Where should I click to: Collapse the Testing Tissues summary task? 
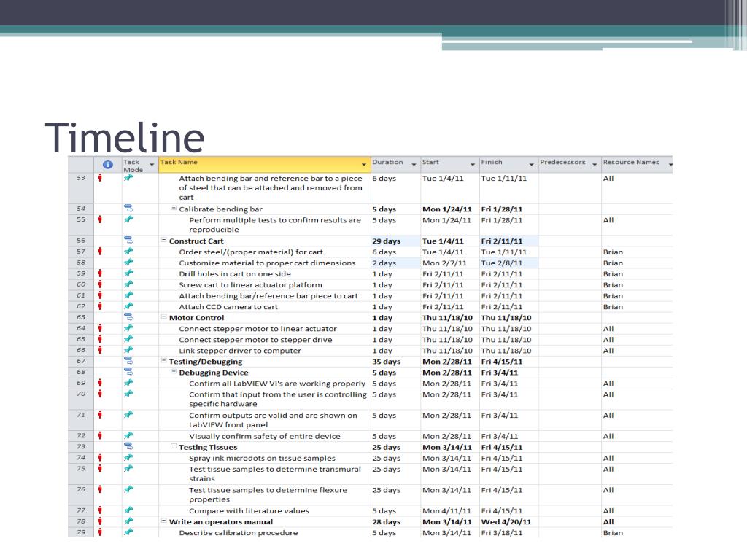174,446
